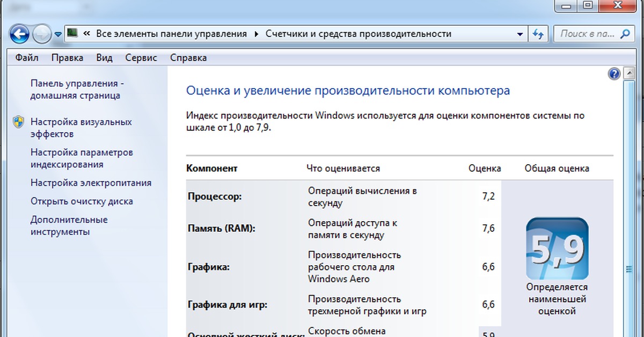Image resolution: width=644 pixels, height=337 pixels.
Task: Click the vertical scrollbar thumb at right
Action: pos(629,269)
